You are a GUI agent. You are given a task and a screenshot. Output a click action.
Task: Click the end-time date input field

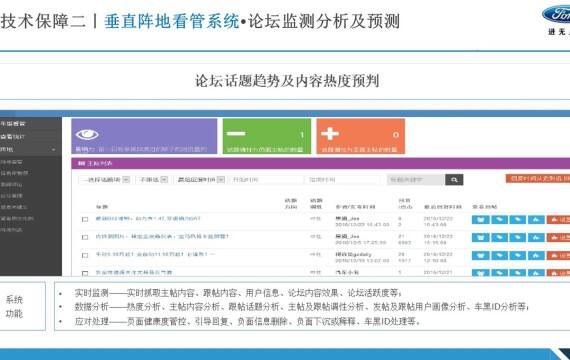343,180
